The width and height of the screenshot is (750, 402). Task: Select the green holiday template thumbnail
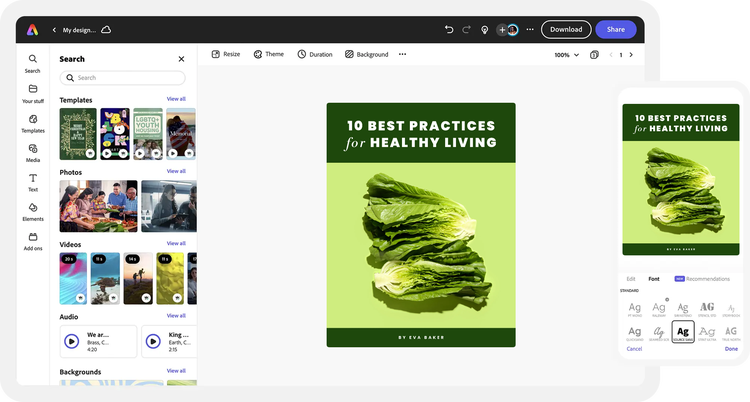click(x=78, y=134)
